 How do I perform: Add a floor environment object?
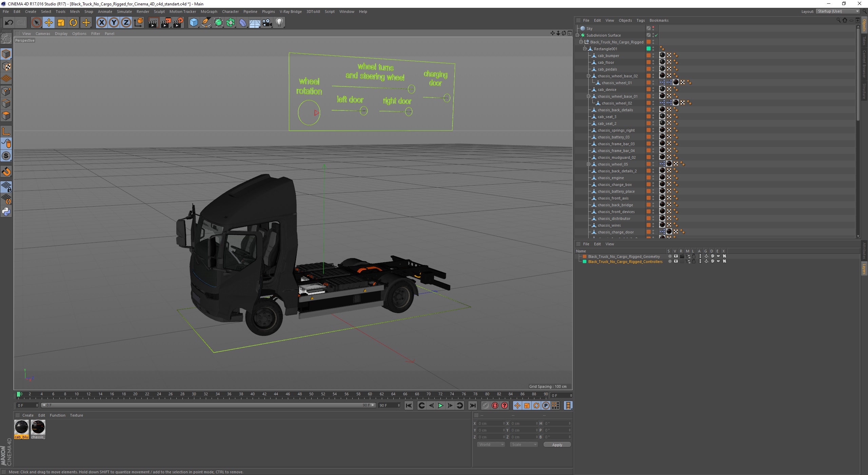[255, 22]
